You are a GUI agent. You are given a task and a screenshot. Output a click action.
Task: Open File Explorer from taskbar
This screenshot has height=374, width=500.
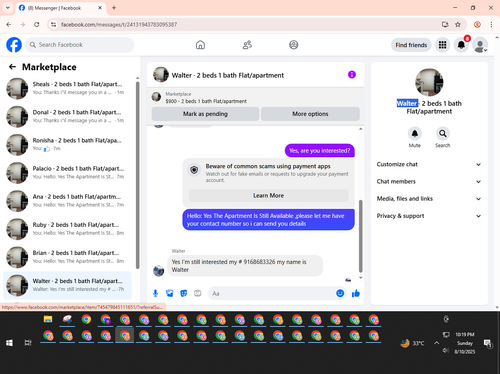tap(48, 319)
